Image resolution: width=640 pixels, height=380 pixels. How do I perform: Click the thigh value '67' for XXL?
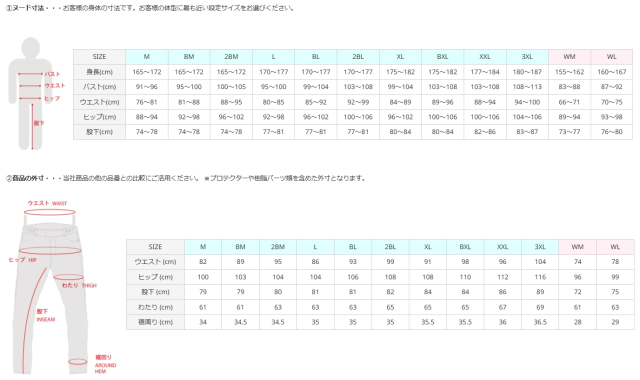point(502,307)
